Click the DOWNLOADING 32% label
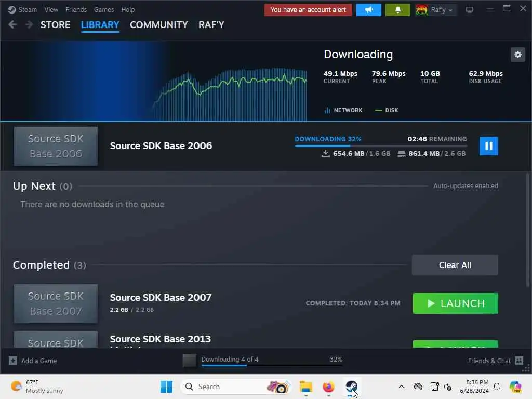The width and height of the screenshot is (532, 399). pyautogui.click(x=328, y=139)
